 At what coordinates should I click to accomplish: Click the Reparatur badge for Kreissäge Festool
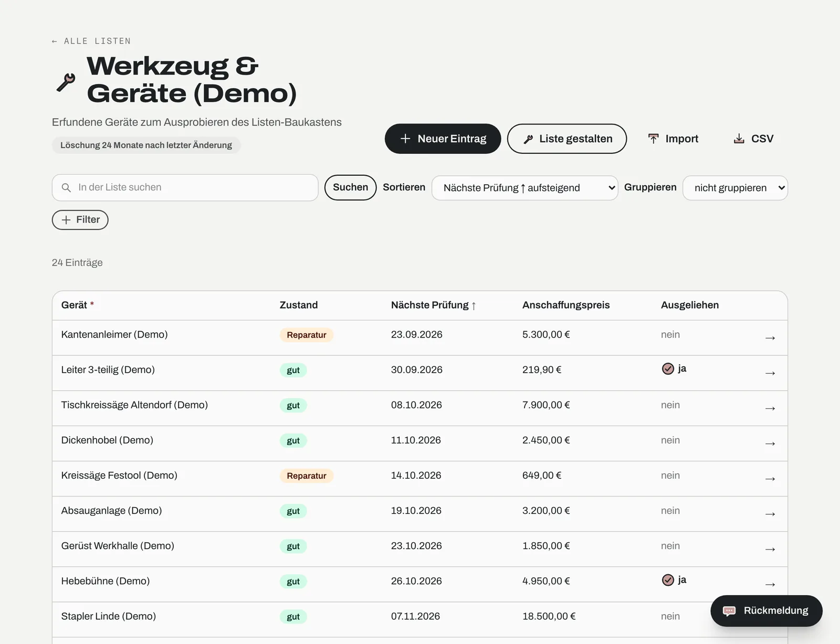tap(306, 476)
